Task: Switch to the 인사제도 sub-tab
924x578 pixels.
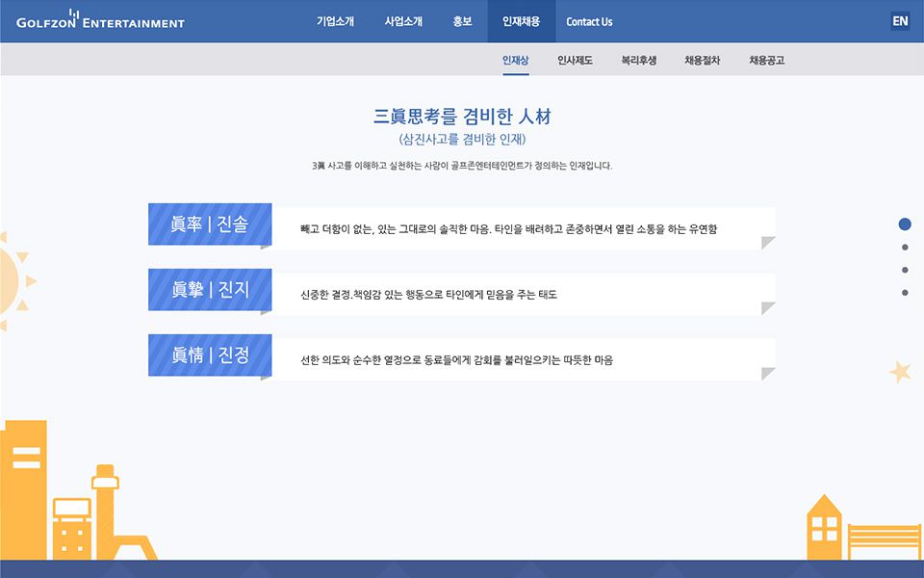Action: click(575, 60)
